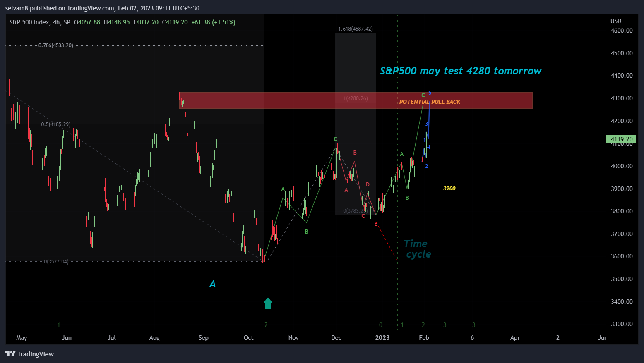Click the 4600.00 price axis label
This screenshot has height=363, width=644.
coord(622,31)
